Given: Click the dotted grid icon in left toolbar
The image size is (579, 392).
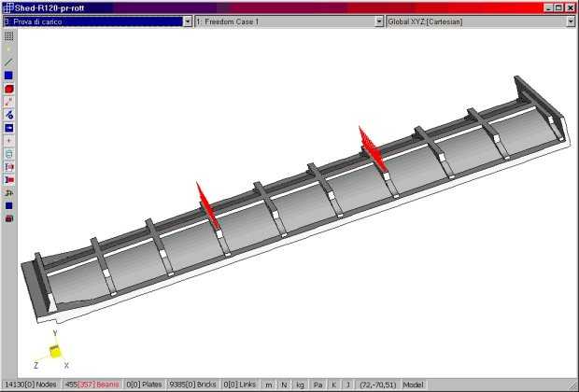Looking at the screenshot, I should pos(8,36).
